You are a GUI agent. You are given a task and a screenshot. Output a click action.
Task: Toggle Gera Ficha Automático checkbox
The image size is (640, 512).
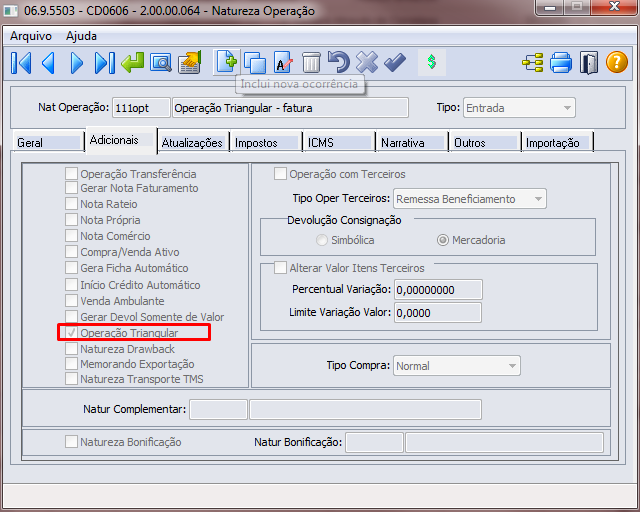pyautogui.click(x=71, y=267)
